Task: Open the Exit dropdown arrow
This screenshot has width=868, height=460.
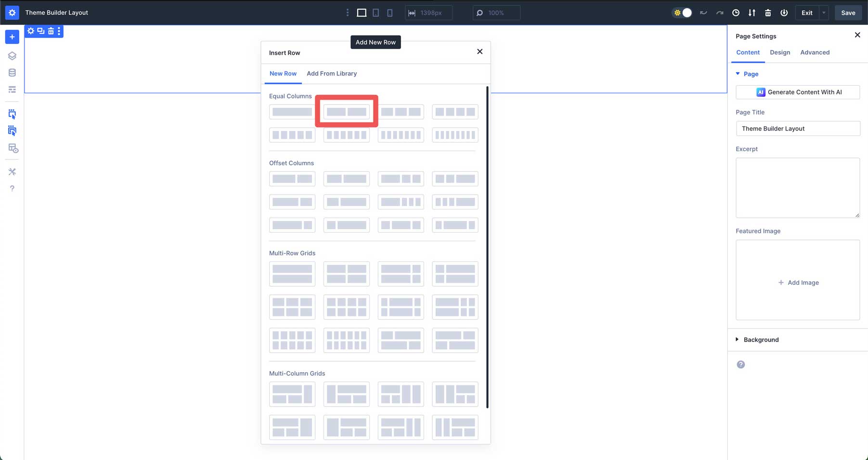Action: [x=824, y=13]
